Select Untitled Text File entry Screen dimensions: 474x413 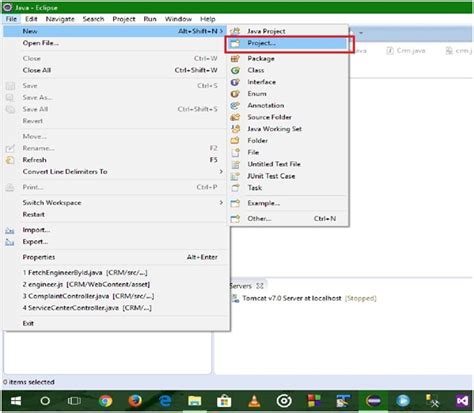[x=288, y=164]
